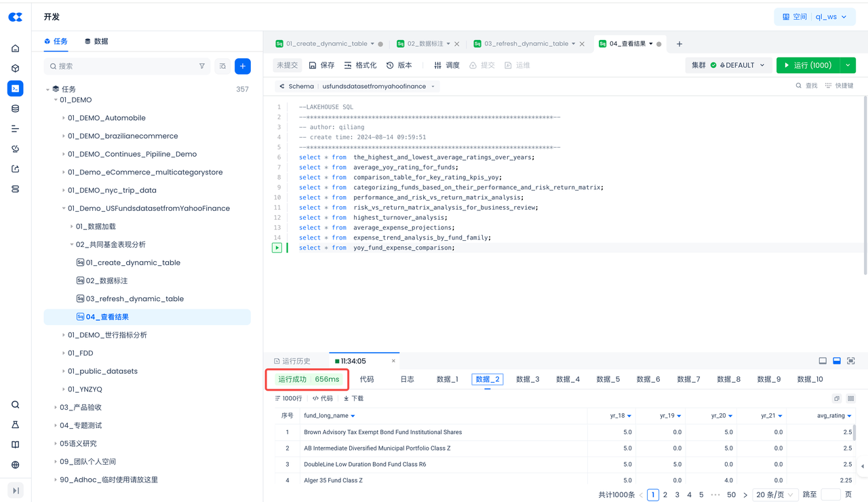Viewport: 868px width, 502px height.
Task: Open the globe icon in left sidebar
Action: 15,465
